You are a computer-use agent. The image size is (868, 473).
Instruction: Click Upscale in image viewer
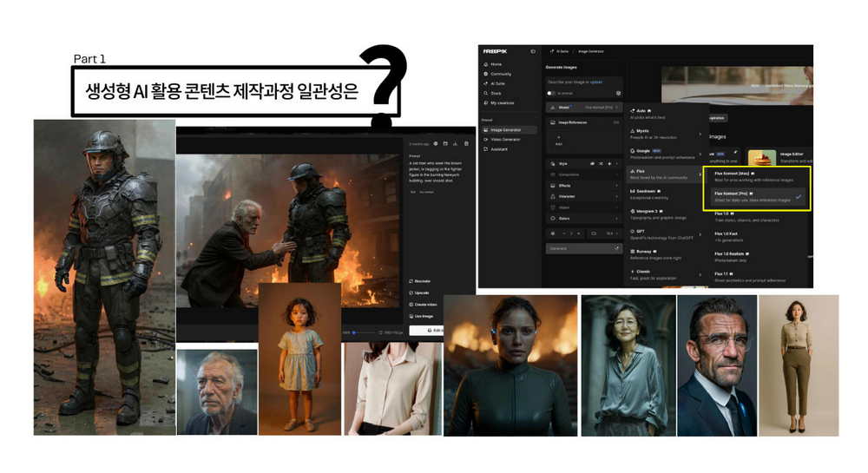(x=419, y=292)
